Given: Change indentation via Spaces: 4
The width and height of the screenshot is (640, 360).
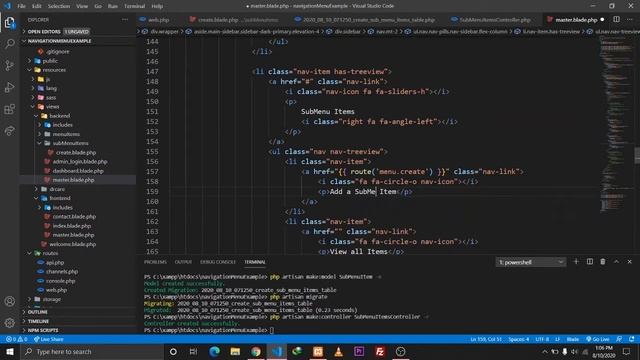Looking at the screenshot, I should (x=518, y=339).
